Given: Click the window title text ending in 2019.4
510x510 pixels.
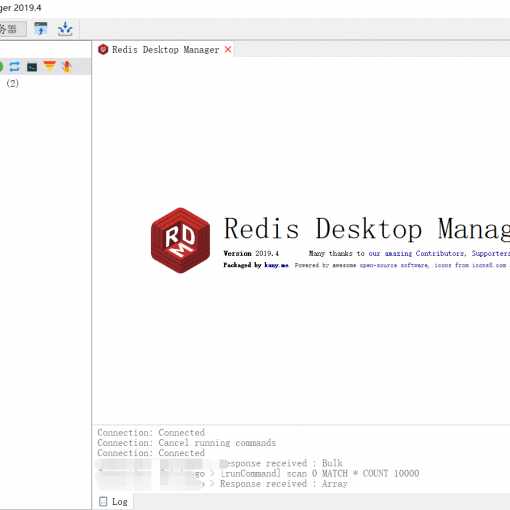Looking at the screenshot, I should (21, 8).
